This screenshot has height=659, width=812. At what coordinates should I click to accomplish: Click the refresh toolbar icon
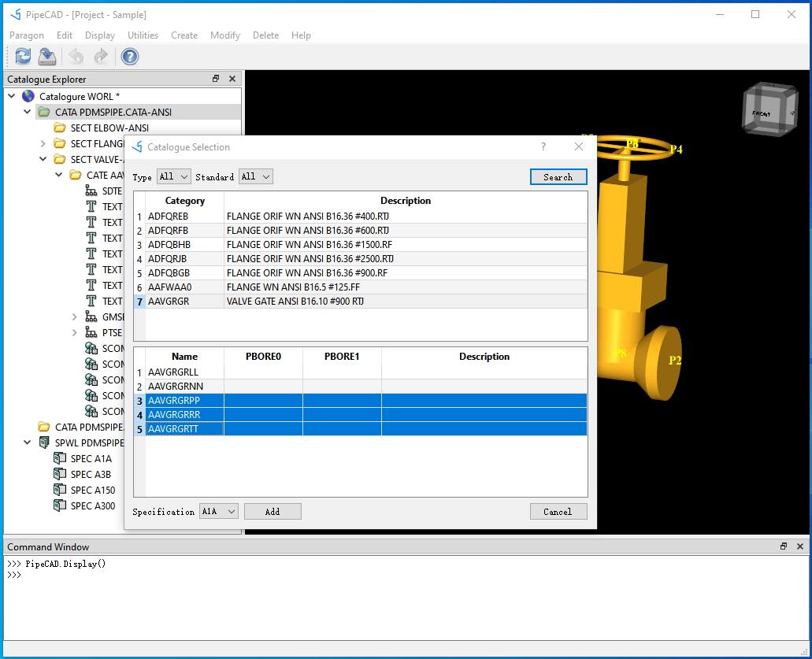(x=24, y=57)
